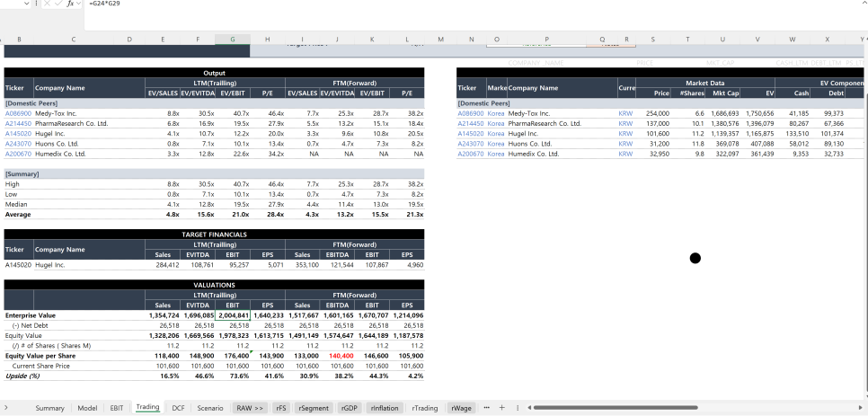868x416 pixels.
Task: Select LTM Average EV/SALES cell 4.8x
Action: 163,215
